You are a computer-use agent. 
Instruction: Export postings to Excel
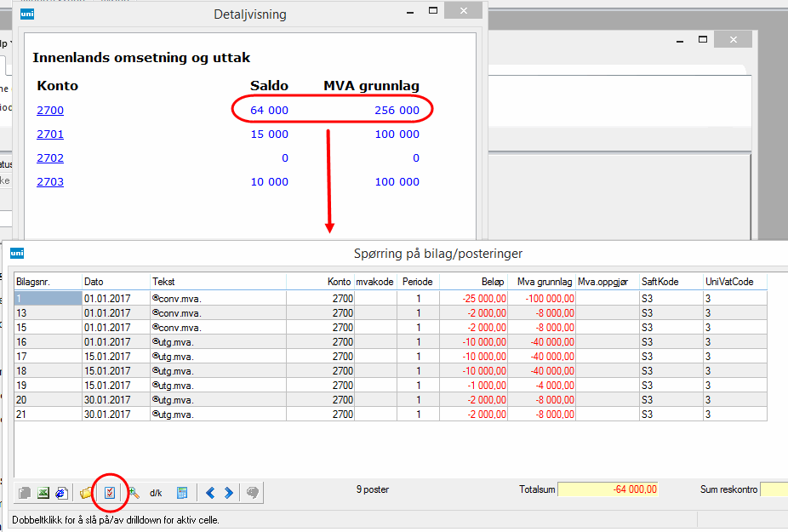(43, 492)
